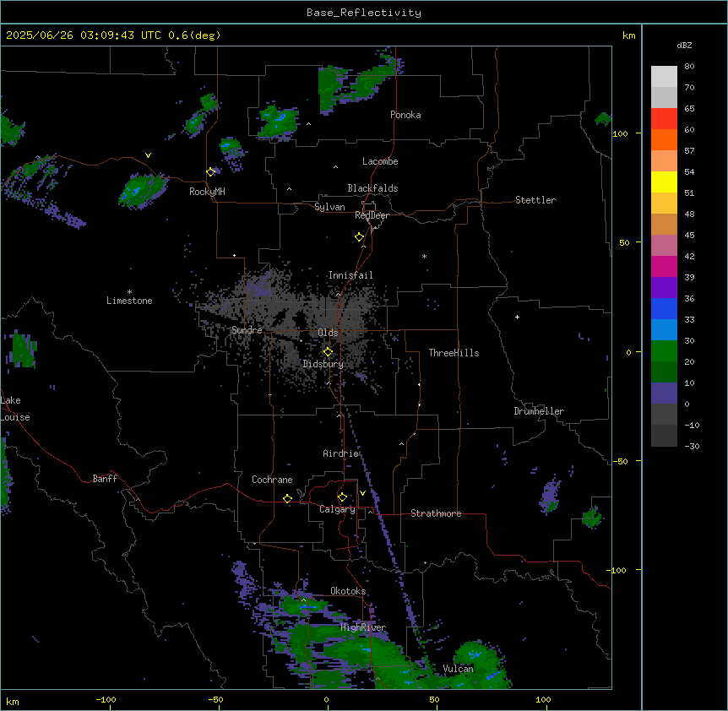Click the dBZ legend heading
The image size is (728, 711).
684,45
